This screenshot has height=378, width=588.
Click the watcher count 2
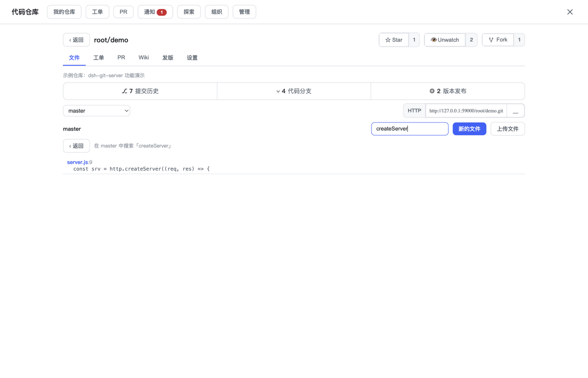471,40
